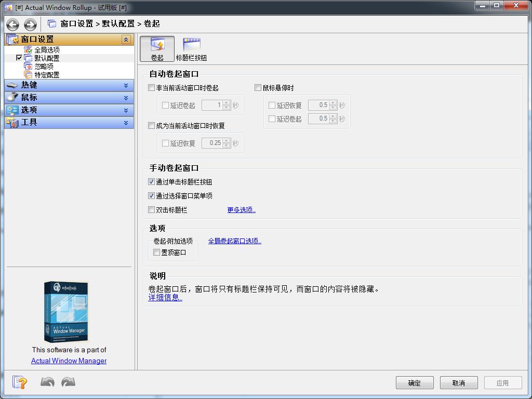Click the Actual Window Manager box image

pyautogui.click(x=66, y=312)
